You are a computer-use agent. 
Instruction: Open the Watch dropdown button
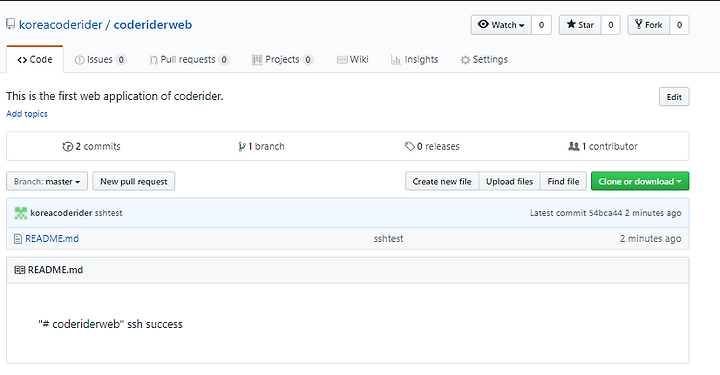(x=501, y=25)
